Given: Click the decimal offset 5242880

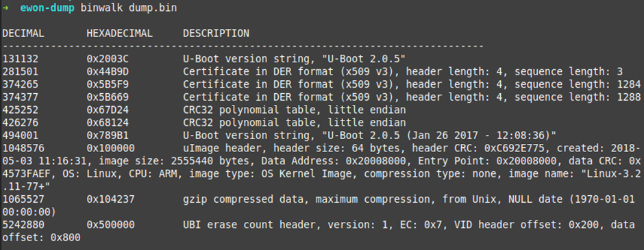Looking at the screenshot, I should pos(23,225).
